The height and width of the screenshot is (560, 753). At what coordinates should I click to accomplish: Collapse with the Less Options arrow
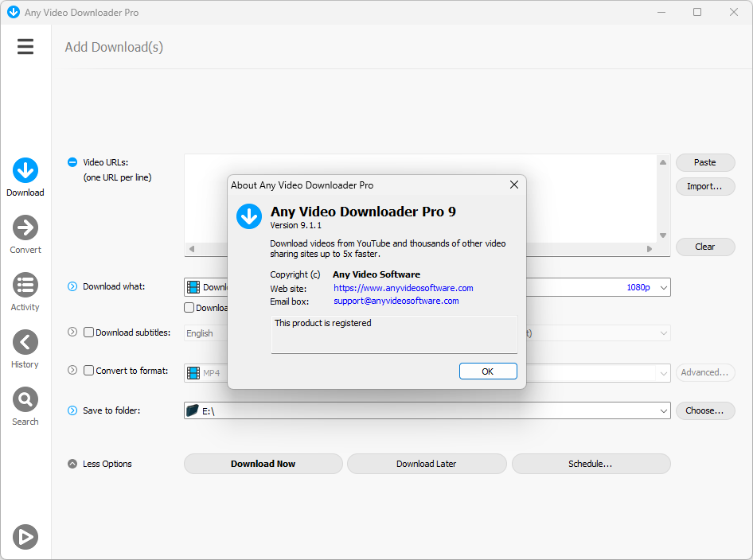[72, 464]
